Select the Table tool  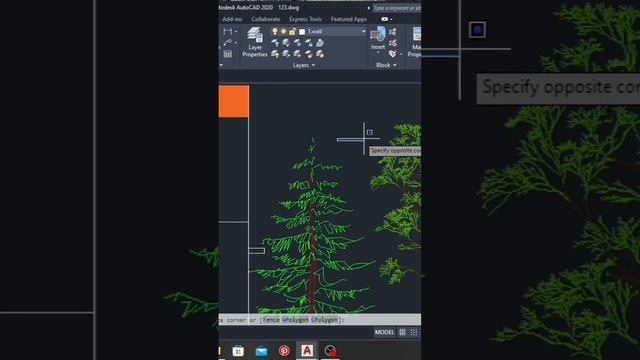227,54
